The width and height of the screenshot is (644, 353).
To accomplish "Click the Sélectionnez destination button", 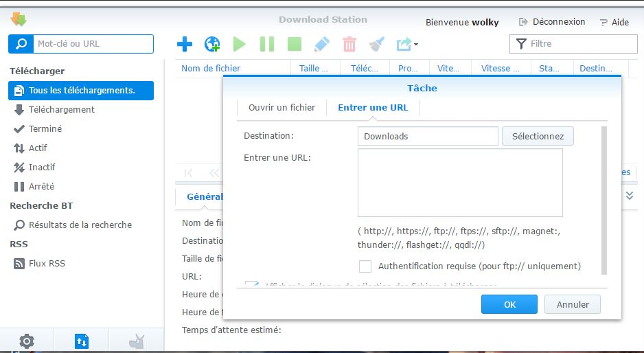I will click(x=538, y=136).
